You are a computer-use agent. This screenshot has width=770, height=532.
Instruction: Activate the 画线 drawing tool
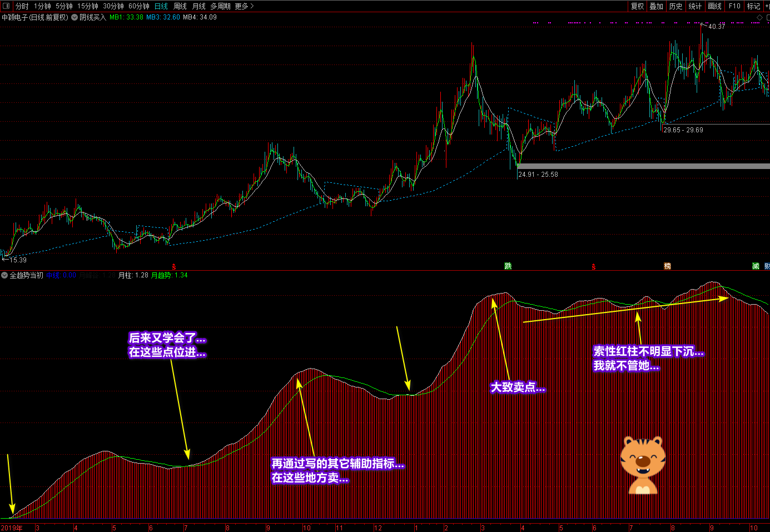[x=714, y=6]
